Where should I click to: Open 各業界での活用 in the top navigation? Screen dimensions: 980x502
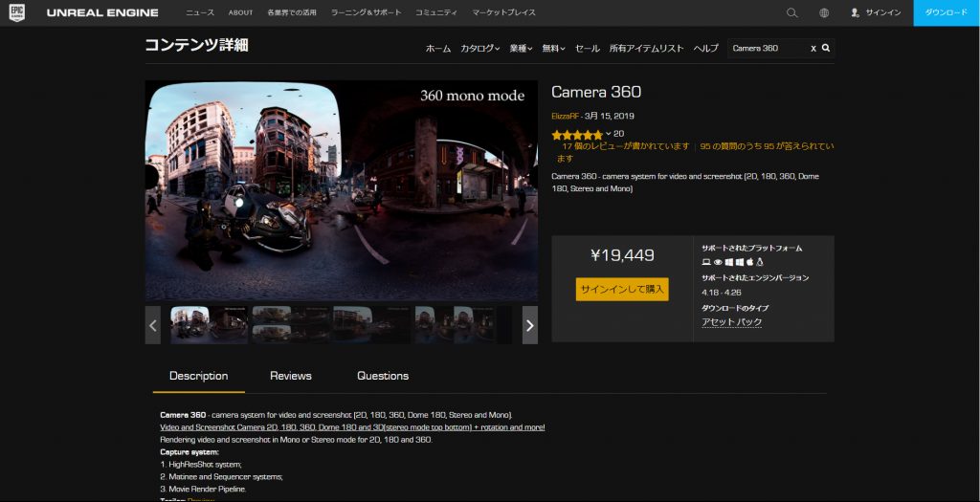[x=292, y=12]
